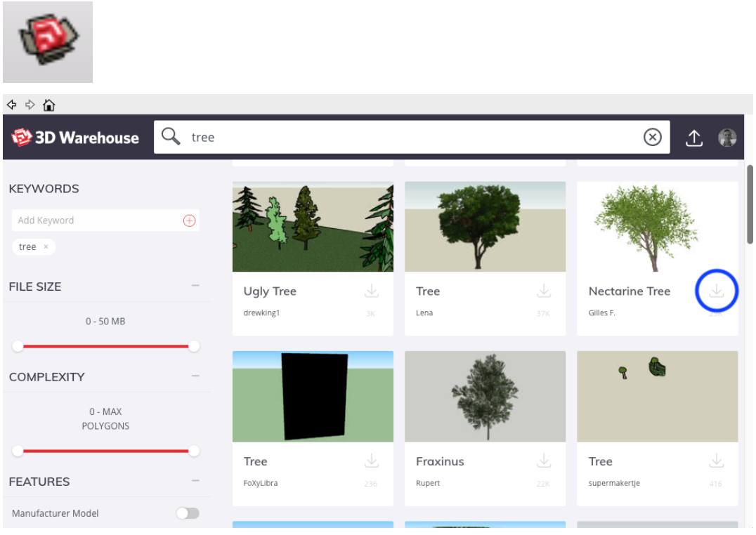Remove the tree keyword tag
756x535 pixels.
pyautogui.click(x=46, y=246)
